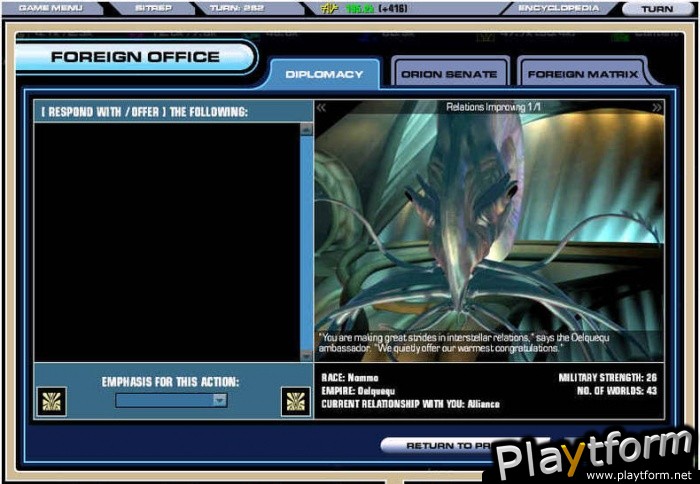700x484 pixels.
Task: Click the AU treasury icon
Action: pos(329,8)
